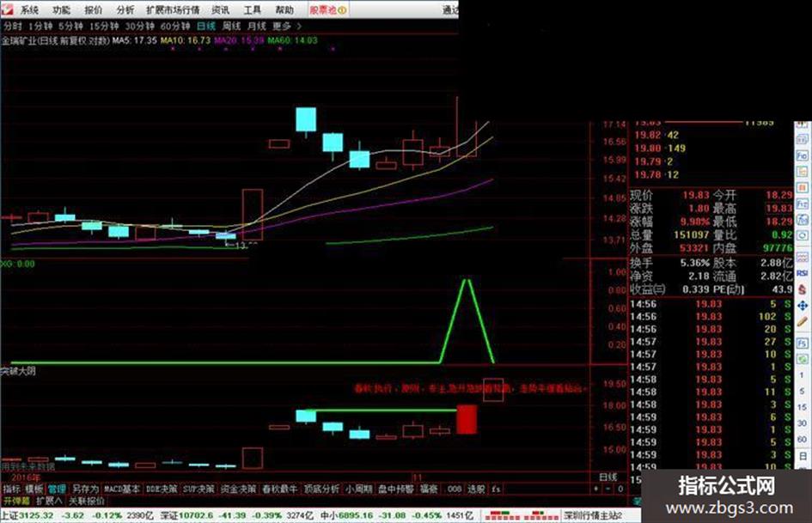Viewport: 812px width, 523px height.
Task: Select the 30 minute shortcut in sidebar
Action: (x=803, y=423)
